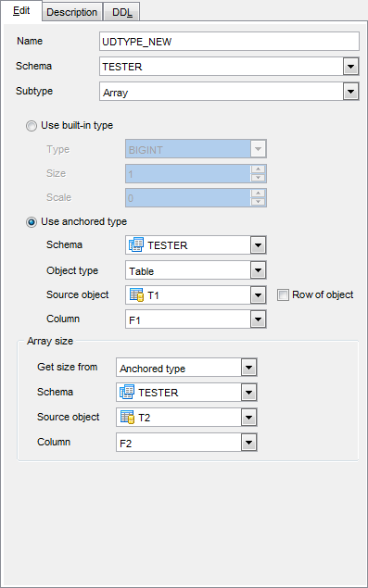The image size is (368, 588).
Task: Open the Column F2 dropdown
Action: click(248, 443)
